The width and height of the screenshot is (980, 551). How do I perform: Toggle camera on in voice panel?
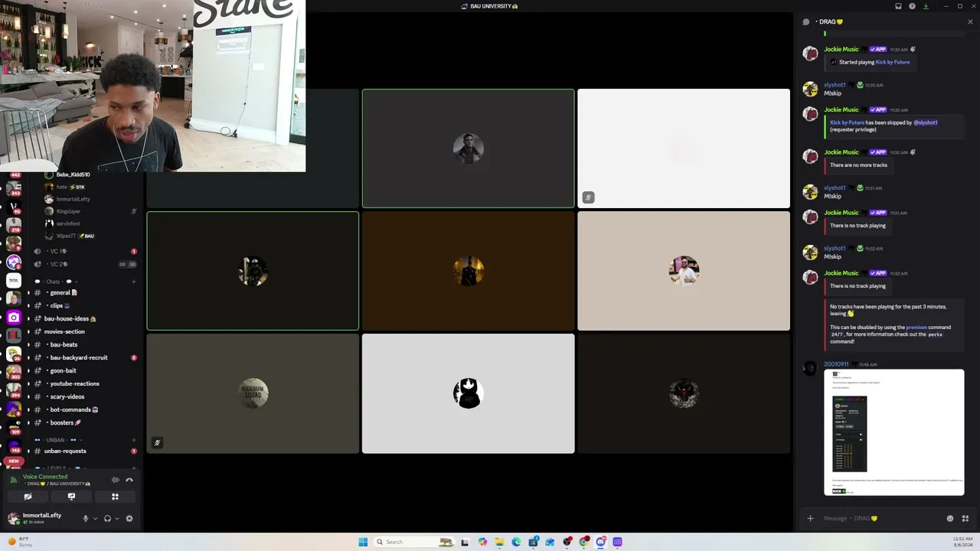(28, 497)
